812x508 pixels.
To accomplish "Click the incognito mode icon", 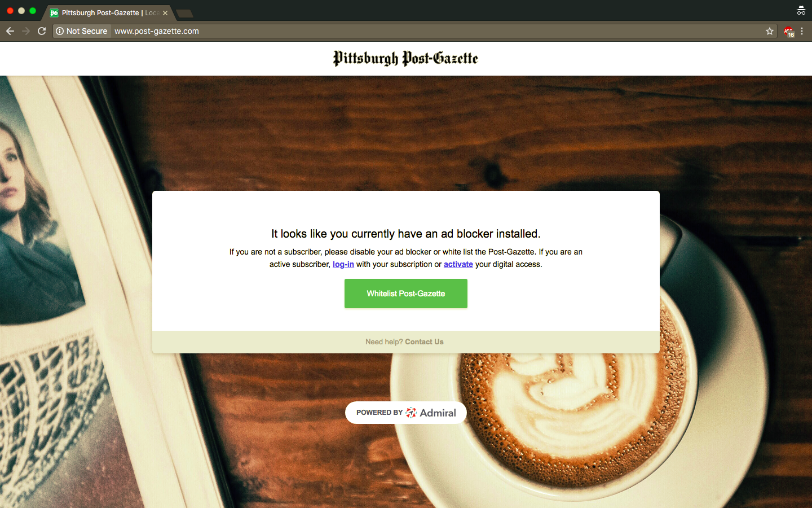I will click(801, 10).
